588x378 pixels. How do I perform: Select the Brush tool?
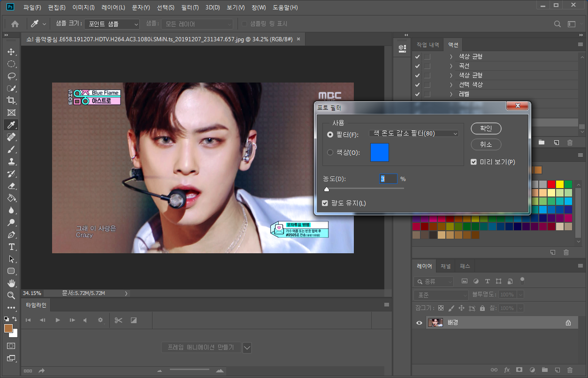coord(11,149)
